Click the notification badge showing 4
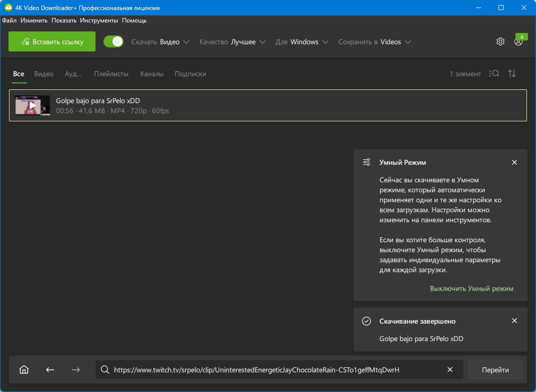536x392 pixels. [521, 36]
